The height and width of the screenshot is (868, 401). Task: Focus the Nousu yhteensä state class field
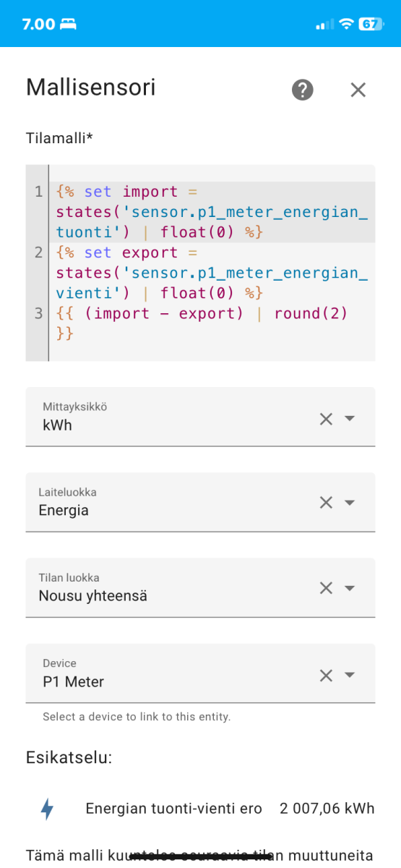(x=200, y=587)
